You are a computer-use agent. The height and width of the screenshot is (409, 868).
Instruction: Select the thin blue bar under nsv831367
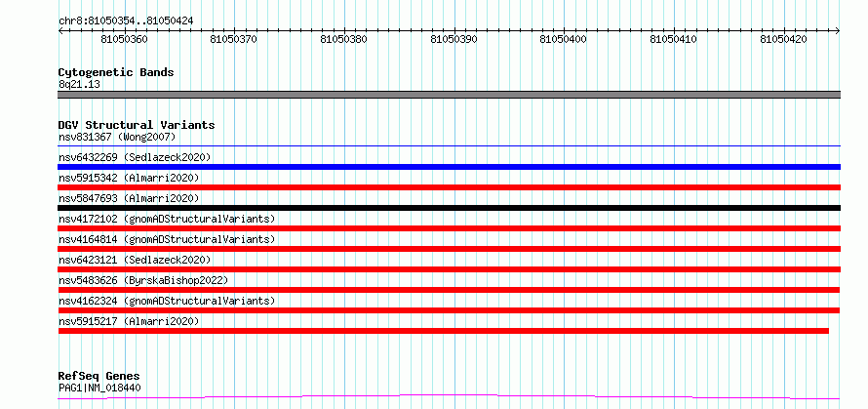449,146
